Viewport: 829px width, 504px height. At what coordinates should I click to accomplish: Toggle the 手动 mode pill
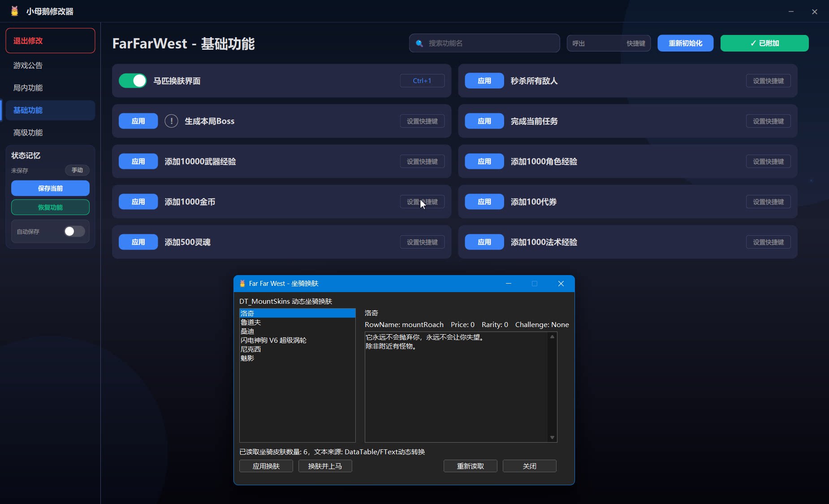click(x=77, y=170)
